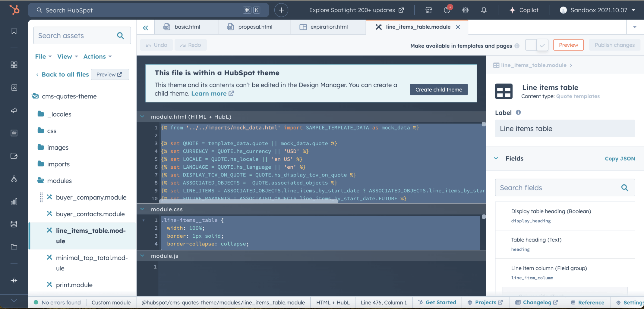Click the Search fields input

565,188
